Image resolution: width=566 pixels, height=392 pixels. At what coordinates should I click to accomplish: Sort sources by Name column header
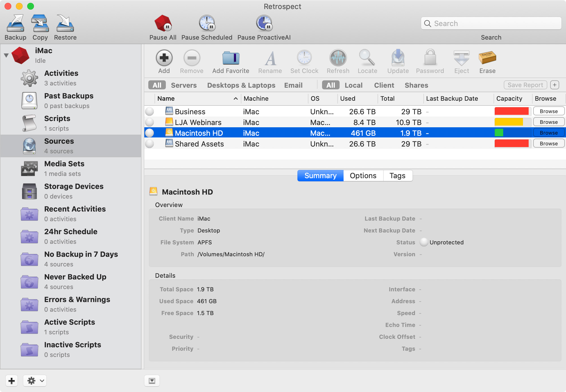click(x=198, y=98)
